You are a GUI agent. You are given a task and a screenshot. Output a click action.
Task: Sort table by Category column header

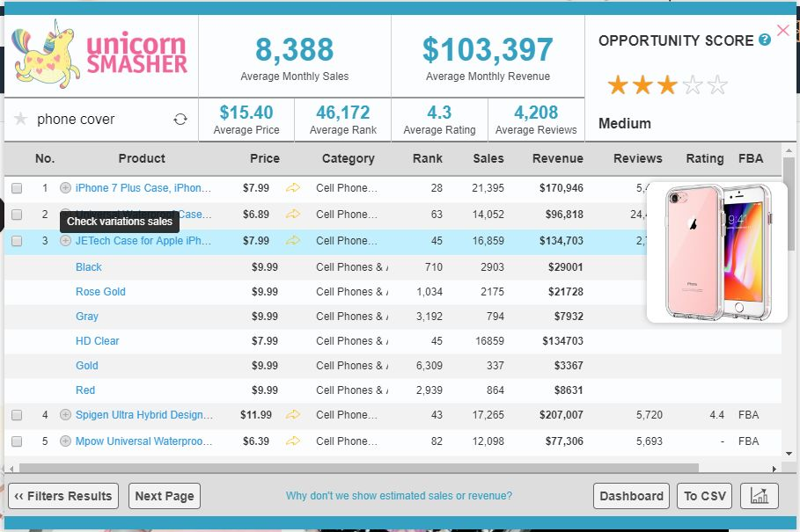point(348,158)
